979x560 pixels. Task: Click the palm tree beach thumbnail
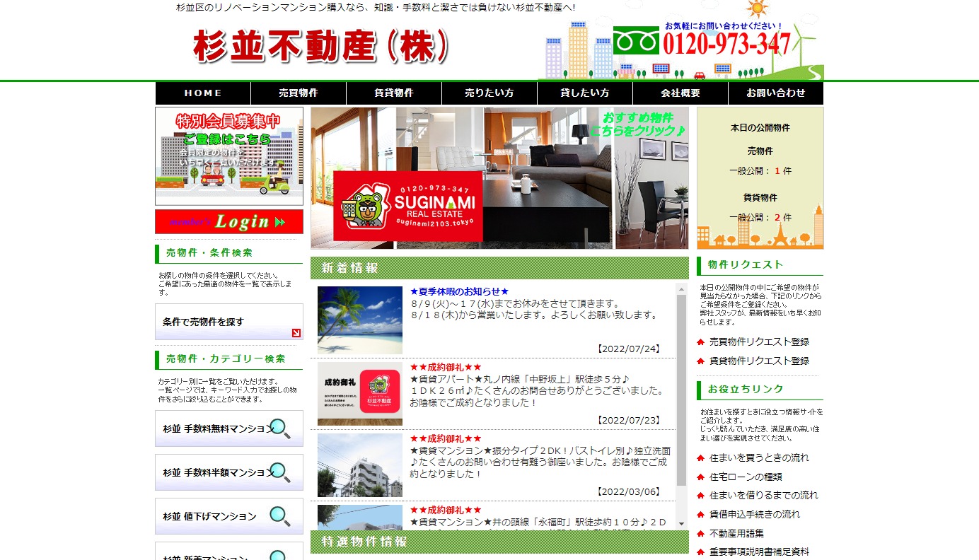coord(360,320)
